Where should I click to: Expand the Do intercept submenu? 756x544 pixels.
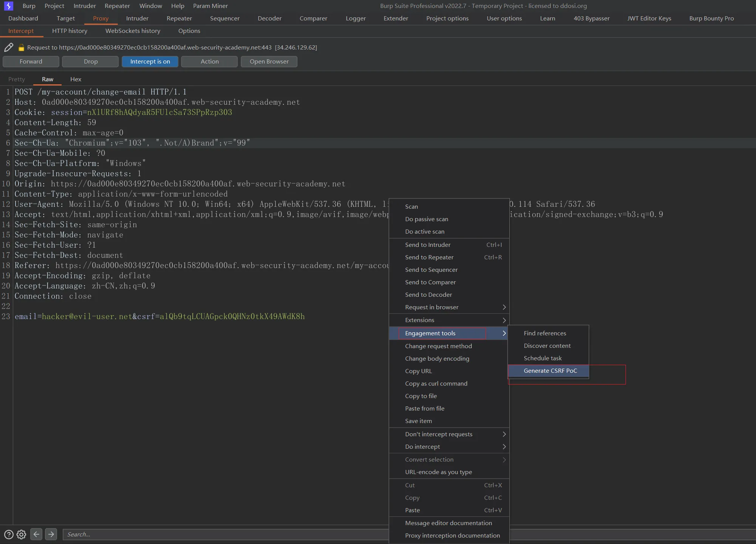[x=504, y=446]
